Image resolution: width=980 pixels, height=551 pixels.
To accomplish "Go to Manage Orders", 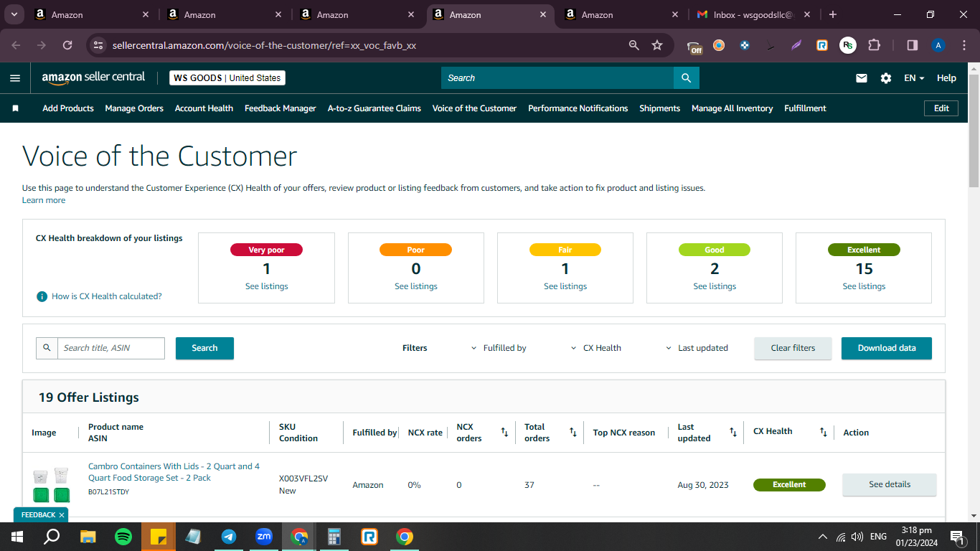I will coord(134,108).
